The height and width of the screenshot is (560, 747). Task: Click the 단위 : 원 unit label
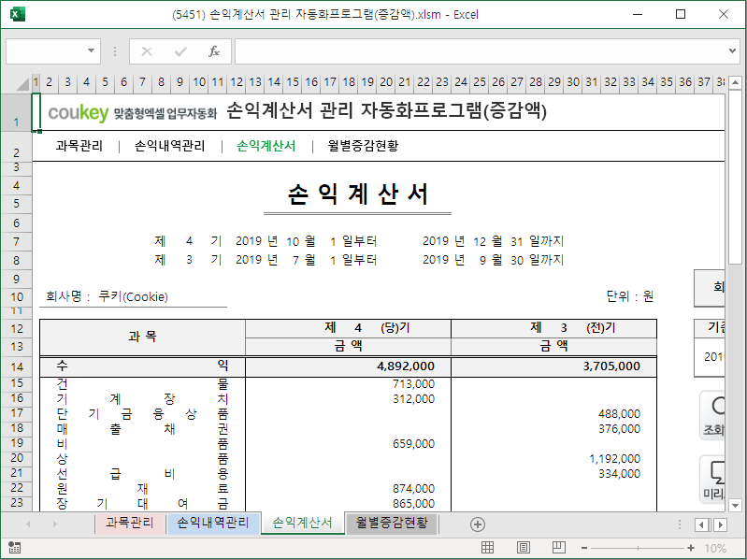[629, 296]
